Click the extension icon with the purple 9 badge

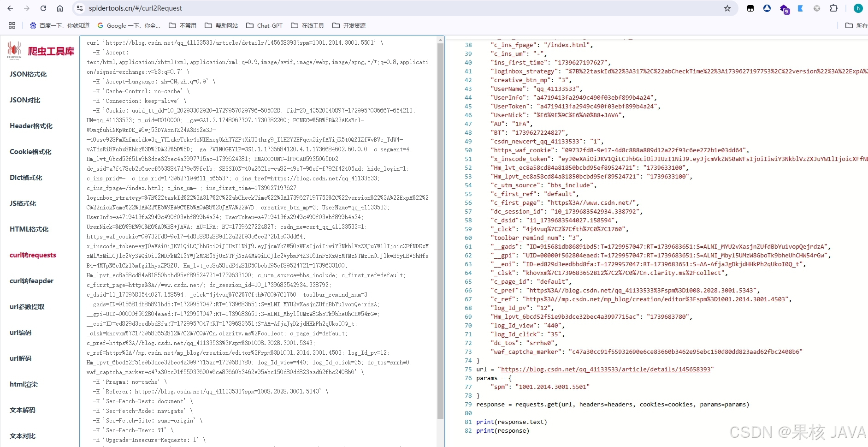point(784,9)
